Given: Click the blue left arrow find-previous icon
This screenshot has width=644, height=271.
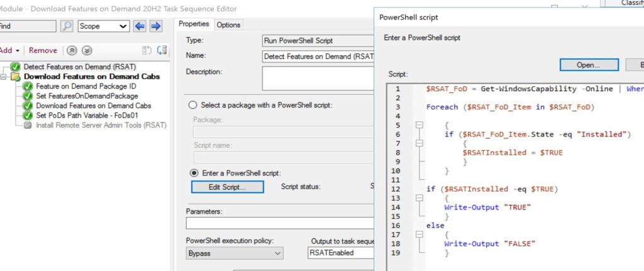Looking at the screenshot, I should point(140,26).
